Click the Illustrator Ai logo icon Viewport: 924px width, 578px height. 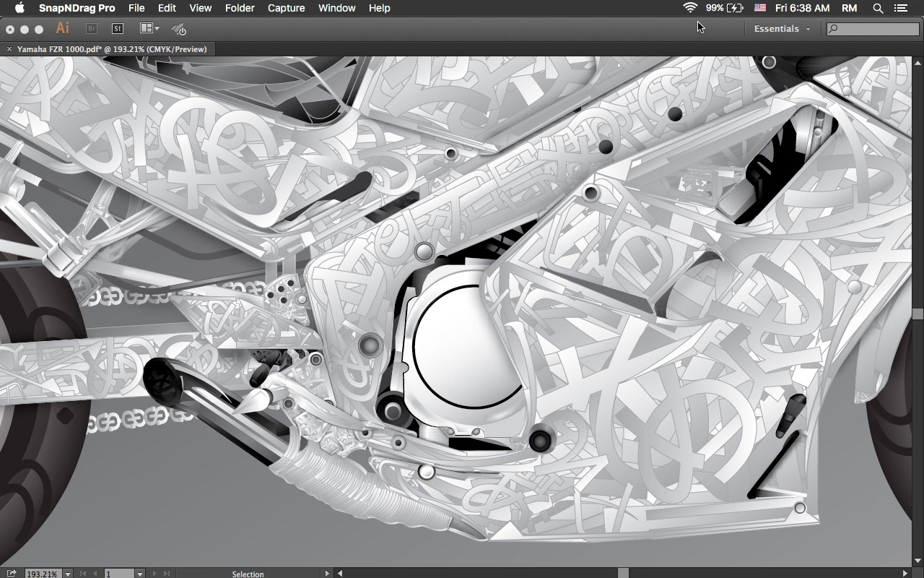click(63, 28)
